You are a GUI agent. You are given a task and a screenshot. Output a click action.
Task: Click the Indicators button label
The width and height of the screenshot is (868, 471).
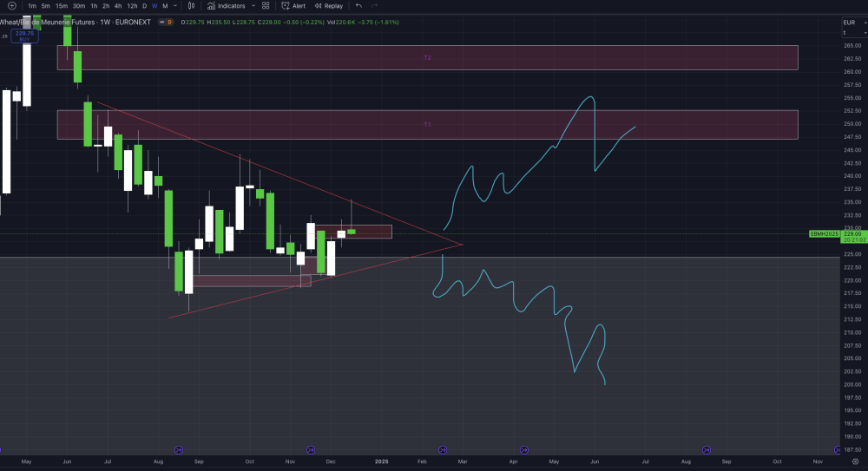(x=232, y=6)
